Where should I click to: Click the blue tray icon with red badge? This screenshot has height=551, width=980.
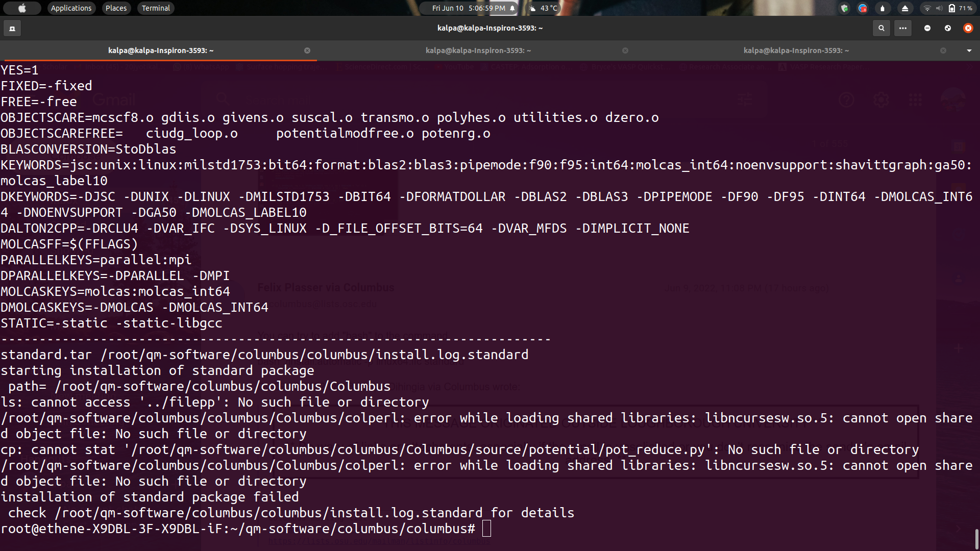863,8
